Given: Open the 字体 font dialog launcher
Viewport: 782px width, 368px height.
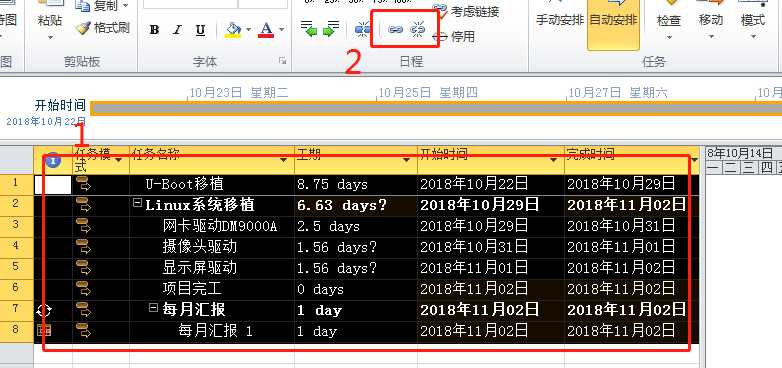Looking at the screenshot, I should (283, 61).
